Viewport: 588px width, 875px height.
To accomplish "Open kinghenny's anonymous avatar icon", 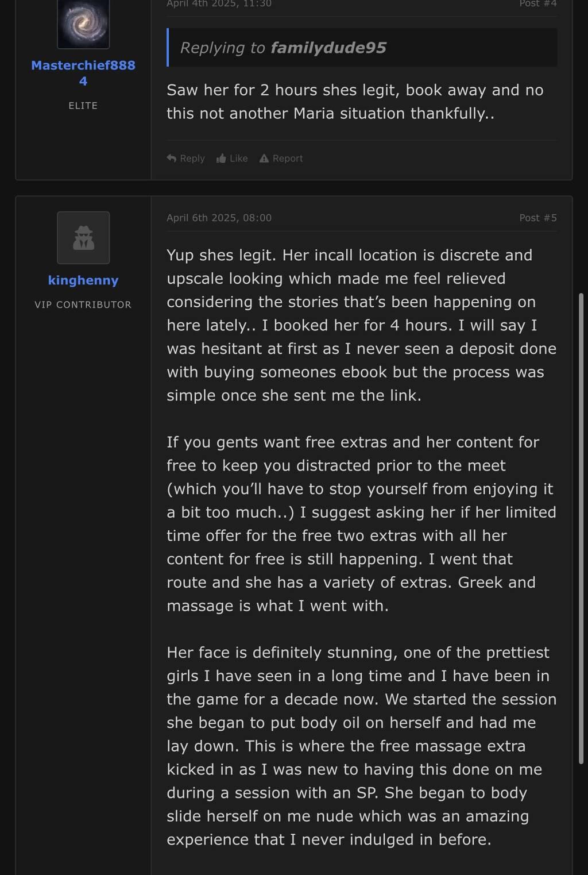I will (x=83, y=238).
